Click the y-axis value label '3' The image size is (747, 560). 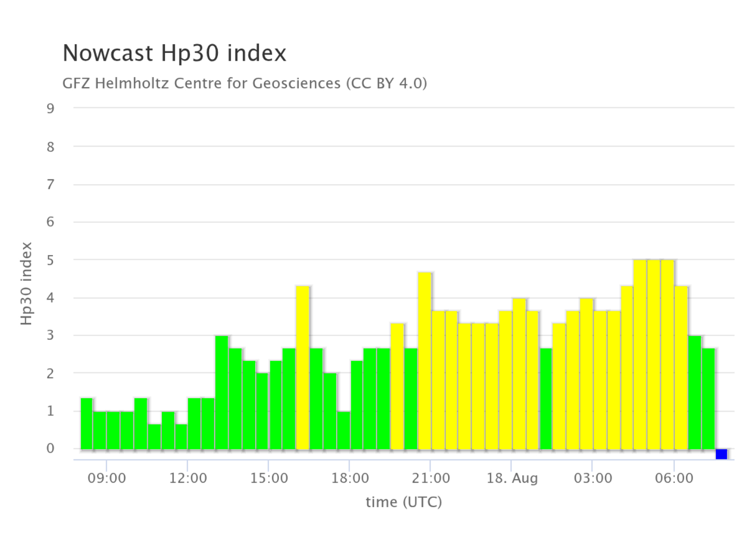(x=50, y=335)
